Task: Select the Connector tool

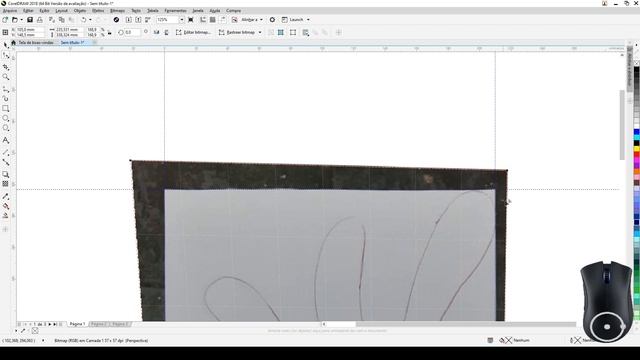Action: click(x=6, y=162)
